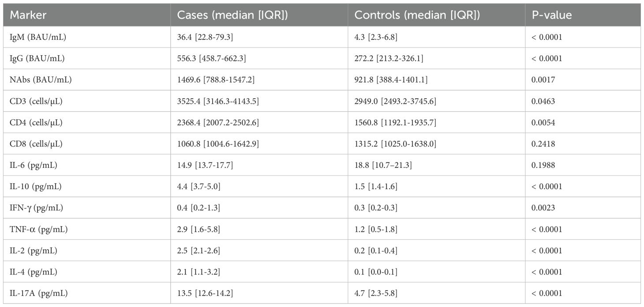Viewport: 644px width, 307px height.
Task: Click the IL-6 (pg/mL) marker cell
Action: click(33, 165)
